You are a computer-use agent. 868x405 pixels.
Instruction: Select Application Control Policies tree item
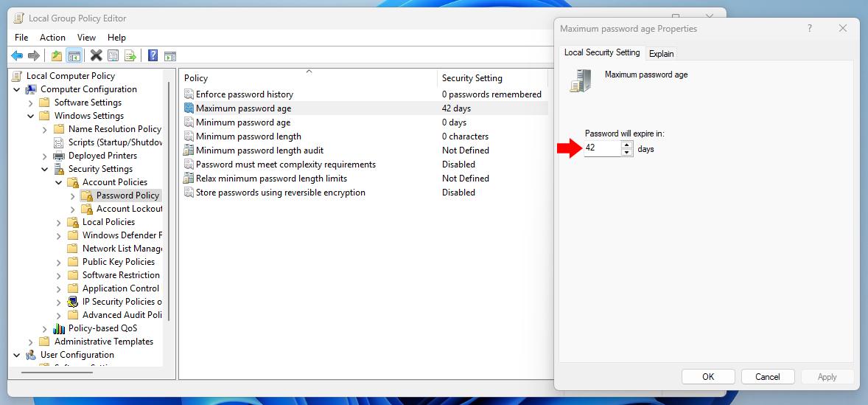[x=121, y=288]
